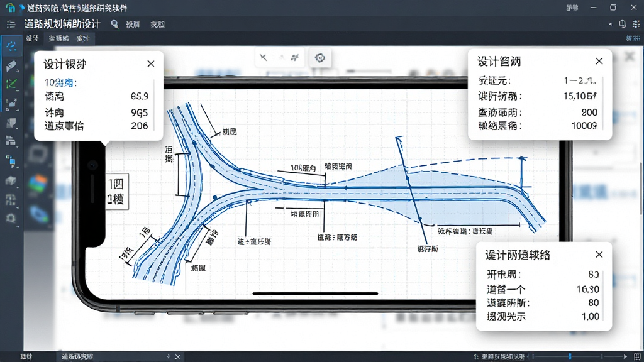Click the value 16.30 in the parameters panel

[x=588, y=289]
